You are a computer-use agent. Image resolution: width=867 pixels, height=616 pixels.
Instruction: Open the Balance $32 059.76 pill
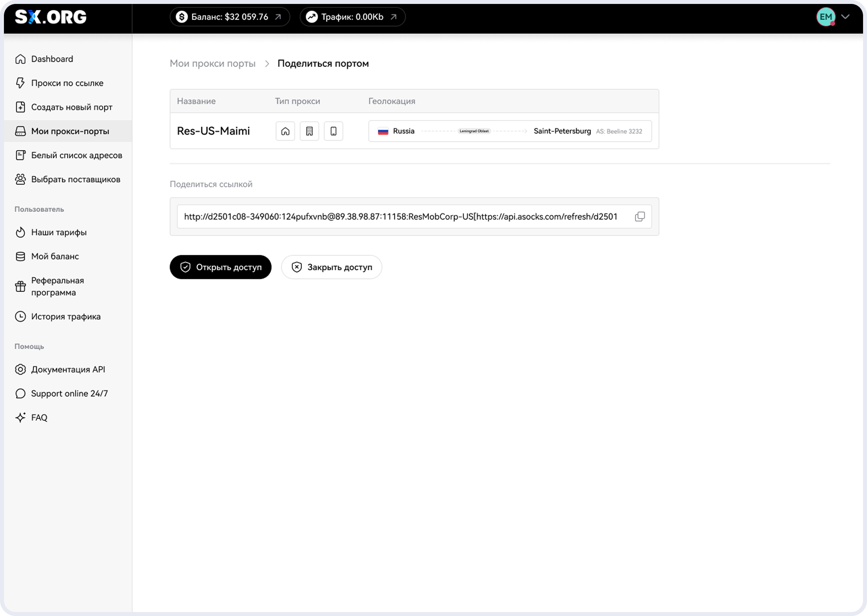pyautogui.click(x=230, y=17)
